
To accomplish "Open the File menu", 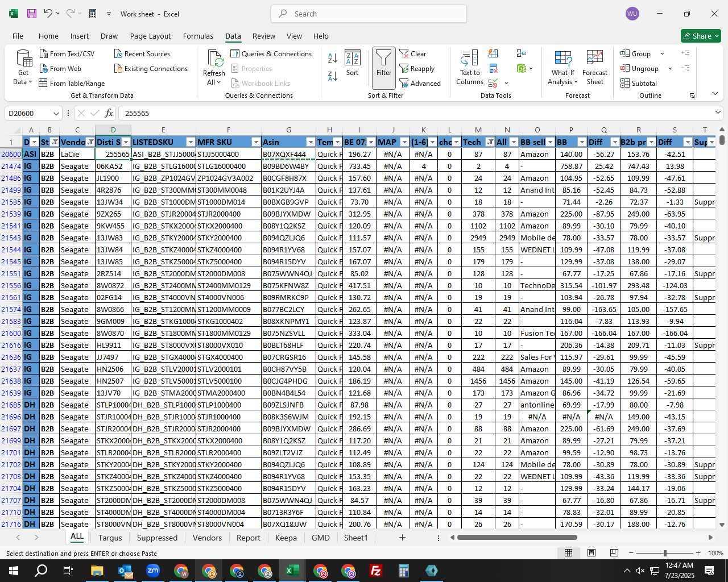I will click(18, 36).
